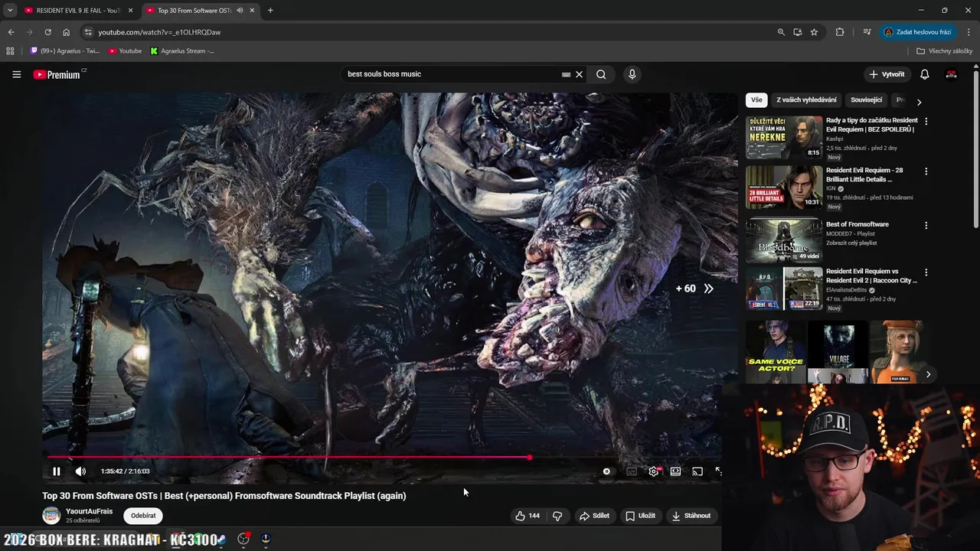
Task: Open the YaourtAuFrais channel name link
Action: click(x=89, y=511)
